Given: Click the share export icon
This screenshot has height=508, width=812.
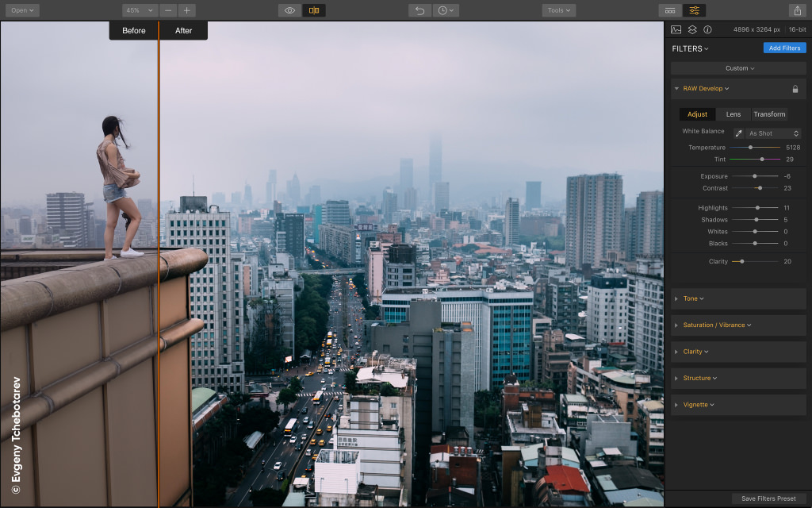Looking at the screenshot, I should (798, 10).
